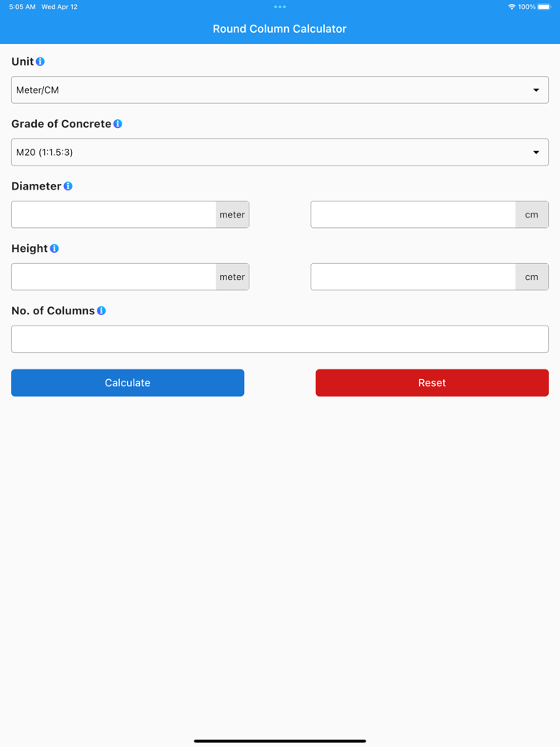Click the No. of Columns info icon

101,310
